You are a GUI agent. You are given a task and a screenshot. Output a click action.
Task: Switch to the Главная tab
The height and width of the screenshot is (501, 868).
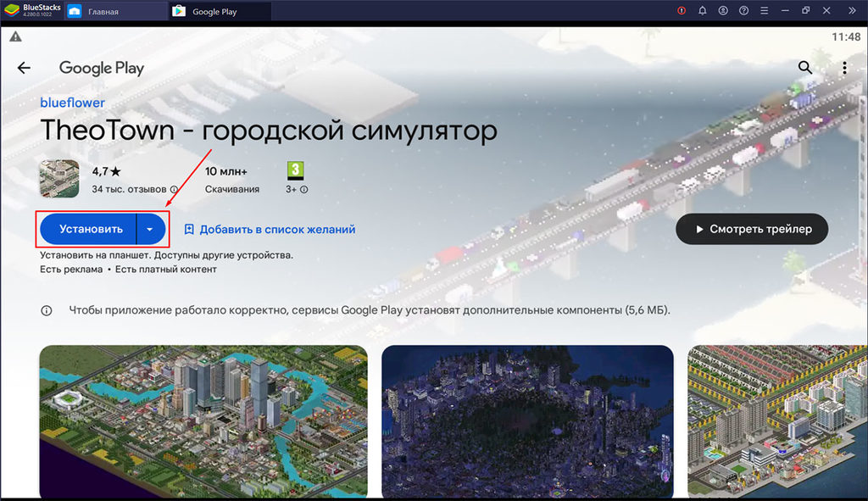pyautogui.click(x=116, y=11)
